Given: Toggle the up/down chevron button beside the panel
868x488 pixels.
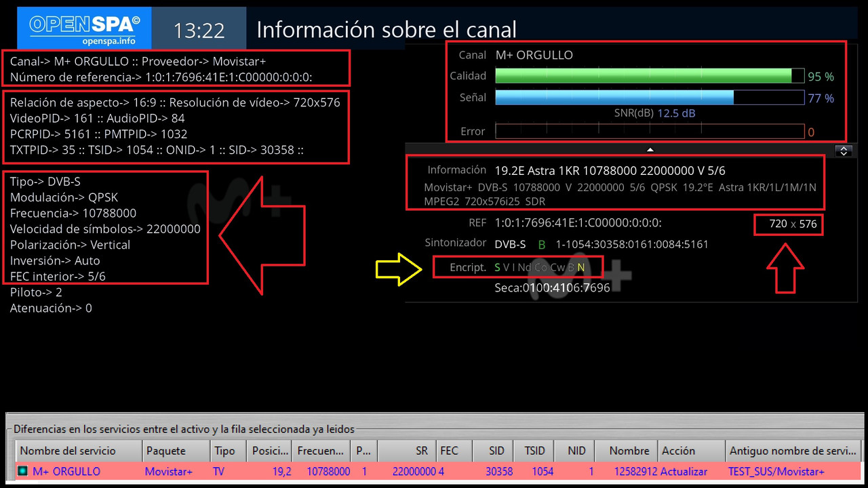Looking at the screenshot, I should point(844,151).
